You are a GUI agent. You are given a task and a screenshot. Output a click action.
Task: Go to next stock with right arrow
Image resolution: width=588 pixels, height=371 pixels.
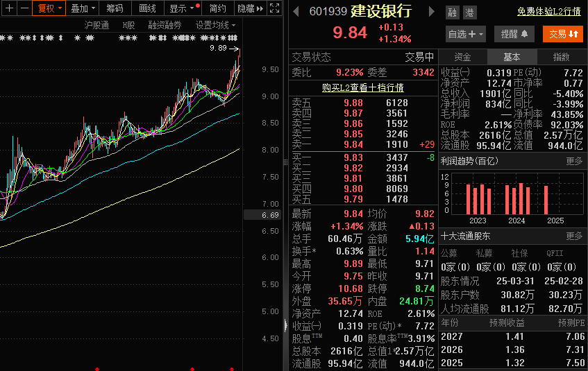[x=432, y=12]
